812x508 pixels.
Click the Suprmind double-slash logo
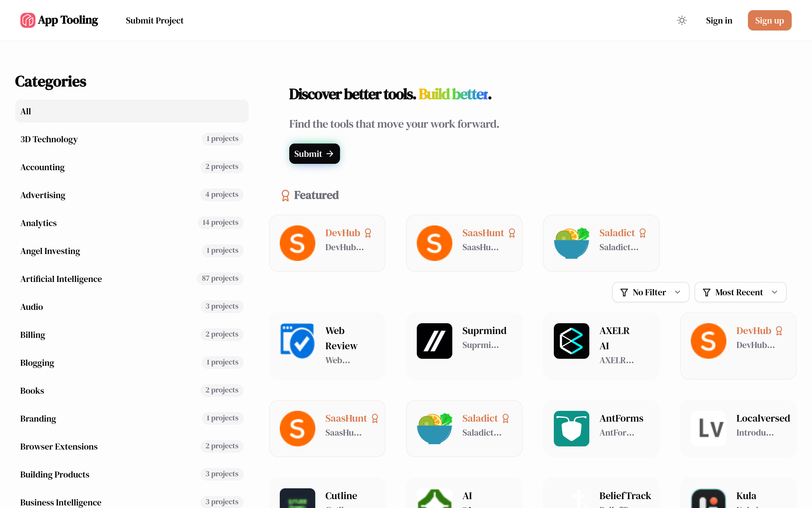point(434,341)
